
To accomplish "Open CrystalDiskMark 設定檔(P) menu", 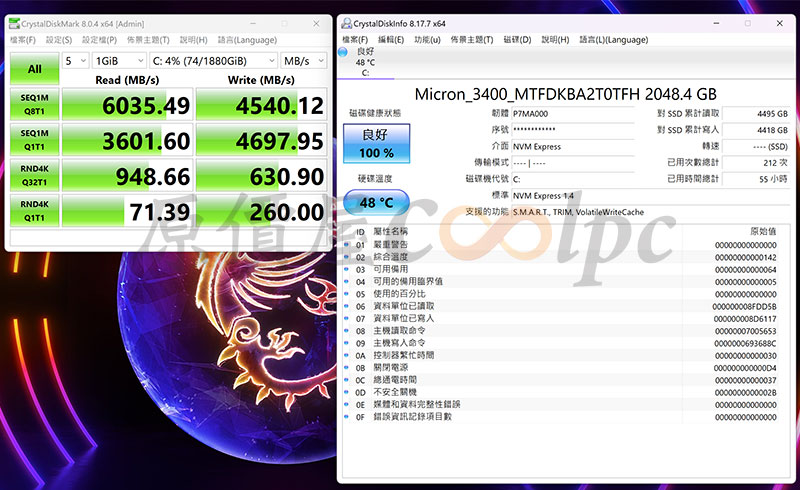I will click(99, 40).
